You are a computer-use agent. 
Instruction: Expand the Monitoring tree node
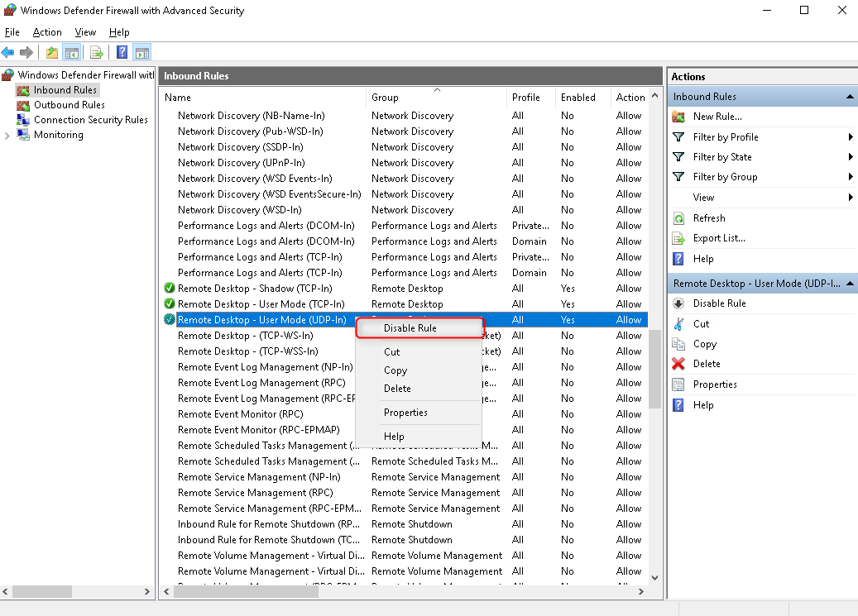[x=7, y=135]
